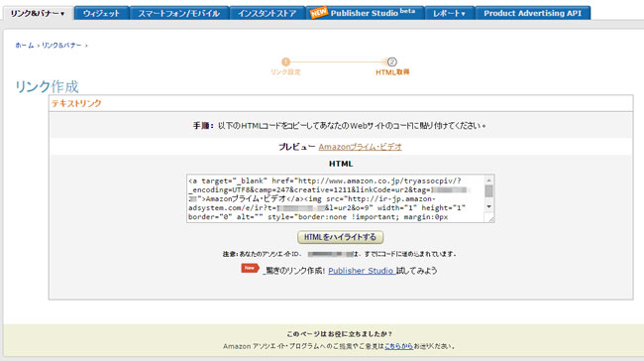
Task: Click the こちらから feedback link
Action: (x=398, y=346)
